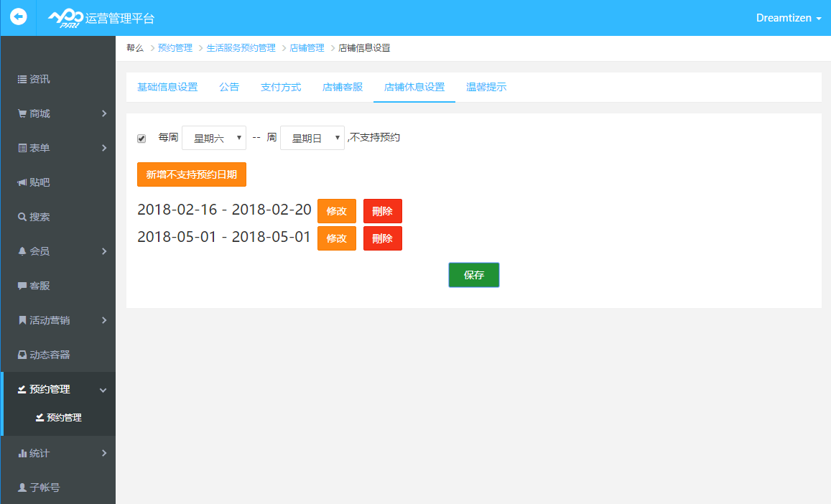Image resolution: width=831 pixels, height=504 pixels.
Task: Open the Dreamtizen account dropdown
Action: point(789,18)
